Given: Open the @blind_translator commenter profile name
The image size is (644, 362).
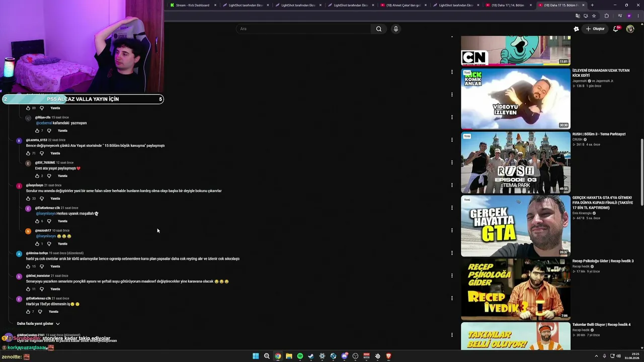Looking at the screenshot, I should (x=38, y=276).
